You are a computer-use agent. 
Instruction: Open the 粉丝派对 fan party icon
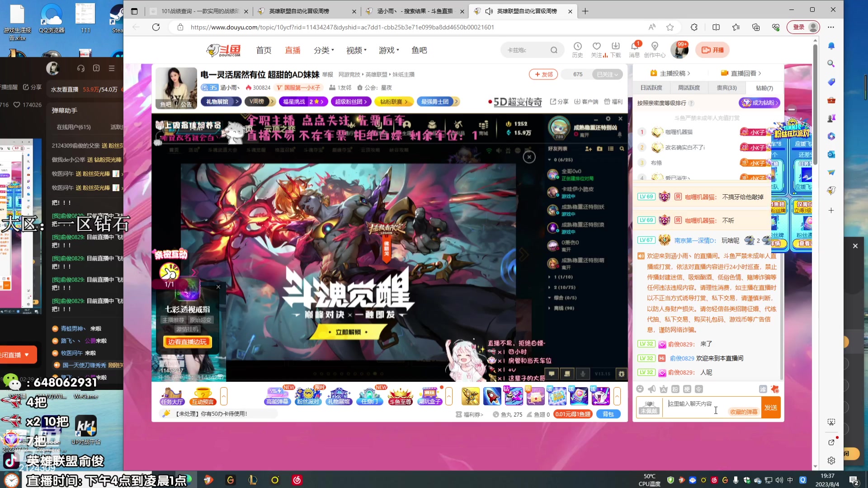coord(308,396)
